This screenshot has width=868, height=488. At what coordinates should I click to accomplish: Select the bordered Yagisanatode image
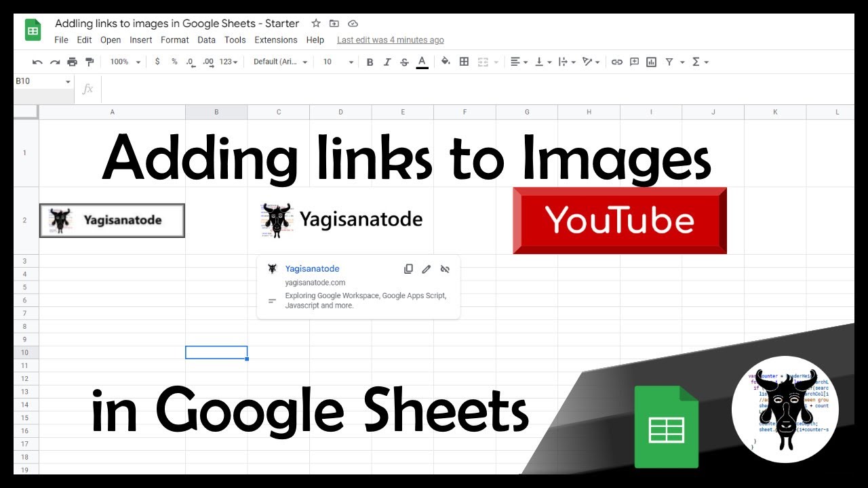112,220
